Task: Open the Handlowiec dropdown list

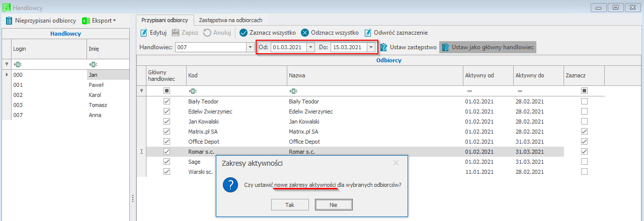Action: coord(250,47)
